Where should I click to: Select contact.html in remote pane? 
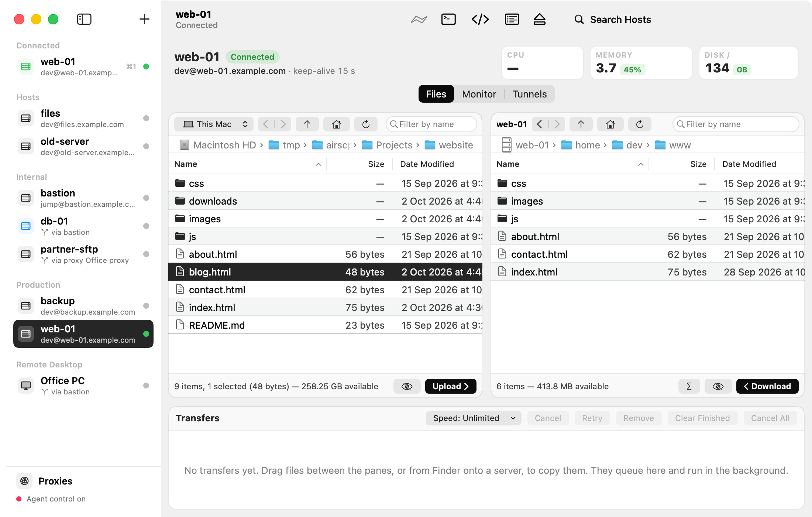coord(647,254)
